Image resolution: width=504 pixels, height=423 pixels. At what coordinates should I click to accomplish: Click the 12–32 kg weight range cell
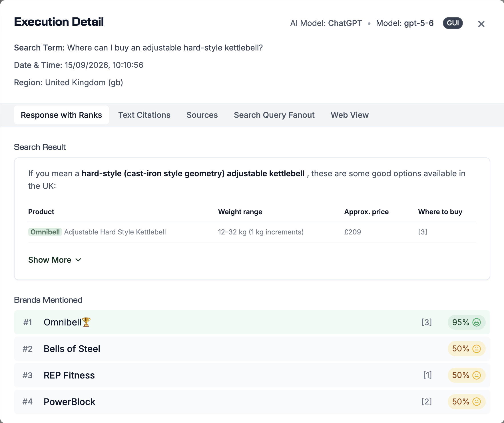pyautogui.click(x=261, y=232)
